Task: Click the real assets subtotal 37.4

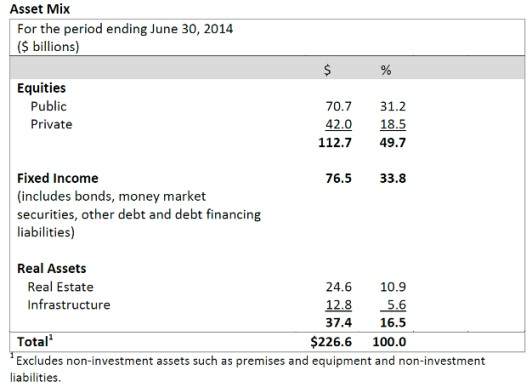Action: (x=339, y=323)
